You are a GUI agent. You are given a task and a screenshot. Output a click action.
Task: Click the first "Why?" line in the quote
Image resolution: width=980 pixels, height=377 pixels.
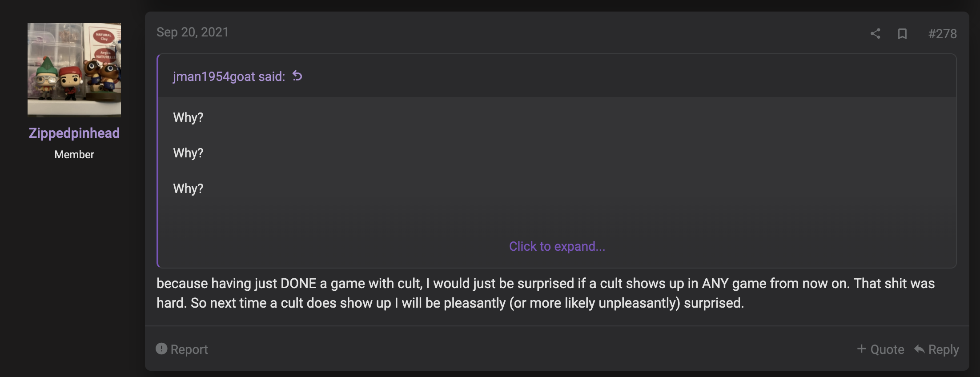188,117
